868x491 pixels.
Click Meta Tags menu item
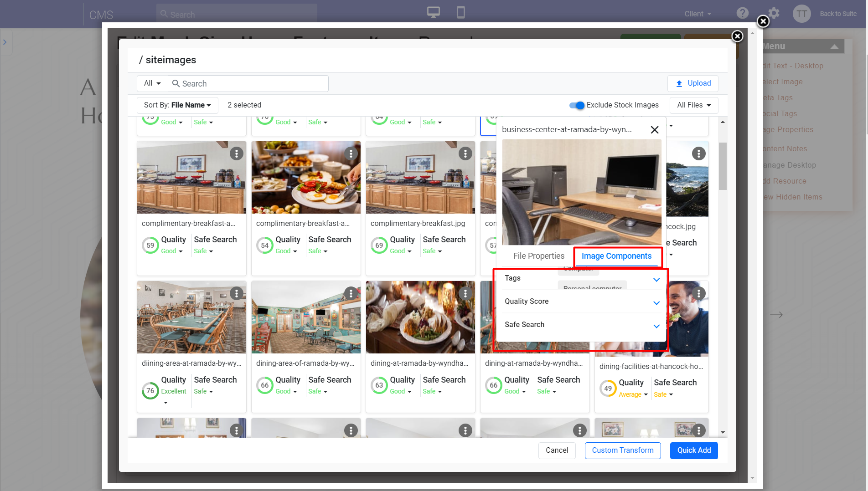click(x=778, y=98)
